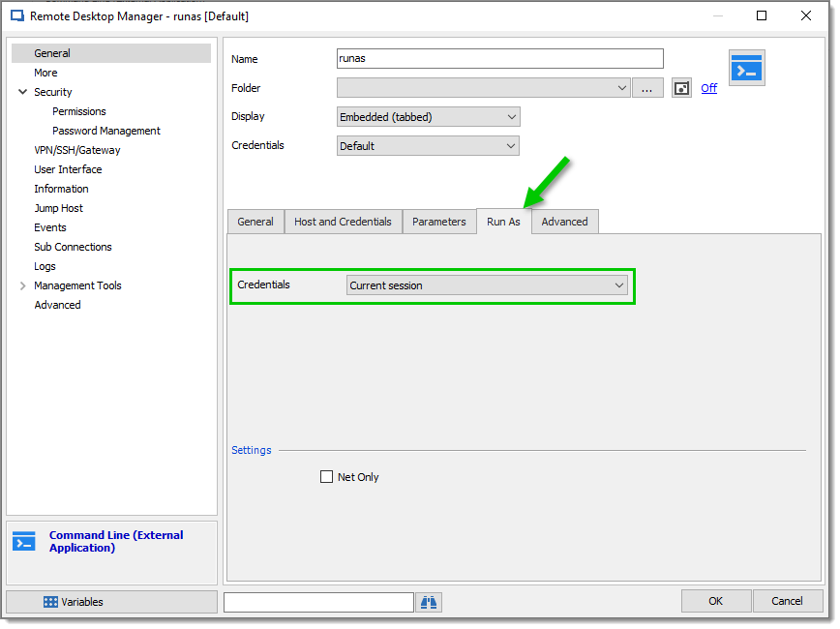
Task: Open the Host and Credentials tab
Action: 343,222
